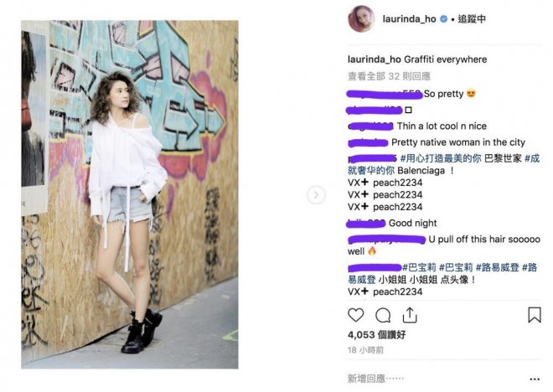Viewport: 553px width, 392px height.
Task: Go to next photo with the arrow
Action: (316, 194)
